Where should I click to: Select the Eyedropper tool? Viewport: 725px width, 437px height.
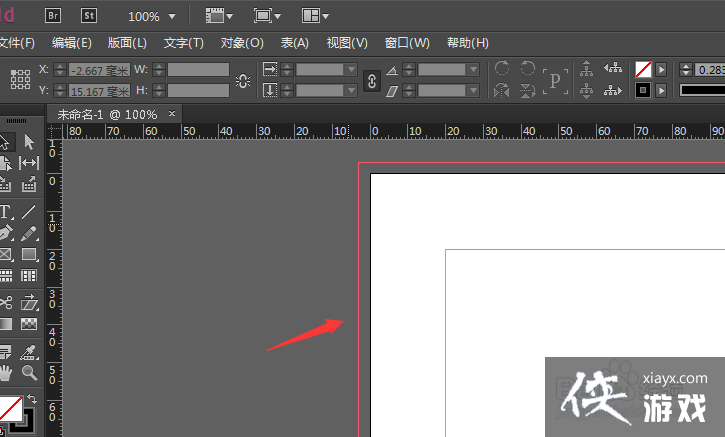pos(29,352)
